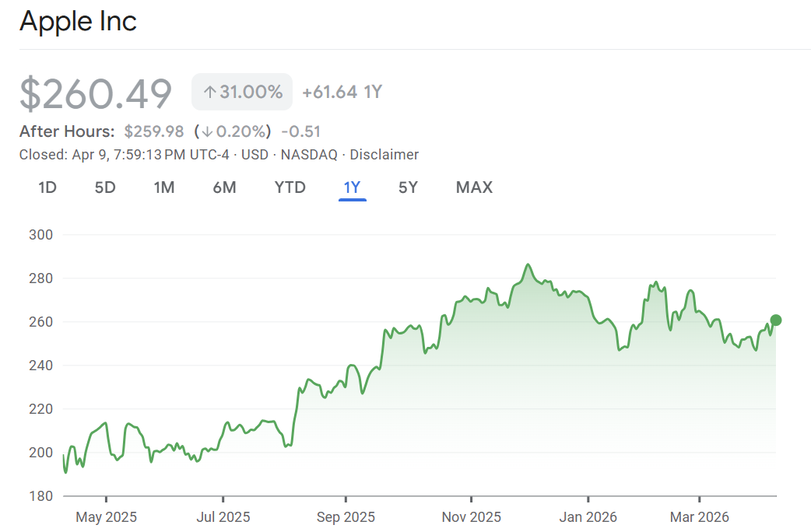Click the $260.49 stock price
The image size is (811, 532).
click(x=95, y=93)
